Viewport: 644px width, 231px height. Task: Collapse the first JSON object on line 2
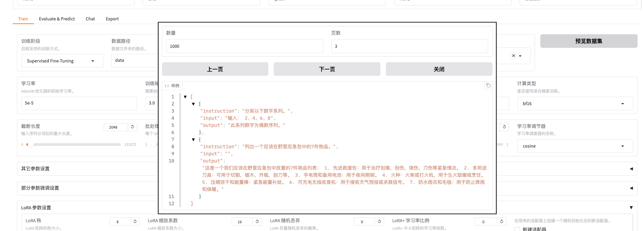[193, 104]
